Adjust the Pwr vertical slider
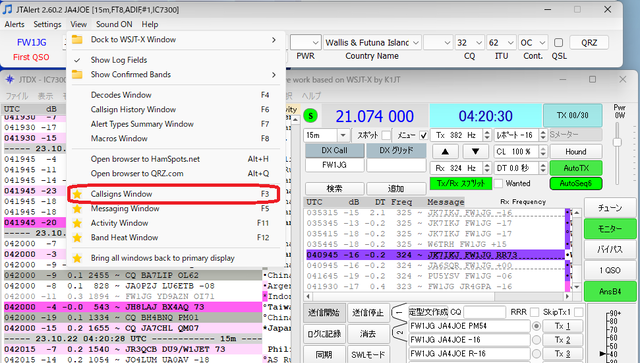 [x=617, y=142]
